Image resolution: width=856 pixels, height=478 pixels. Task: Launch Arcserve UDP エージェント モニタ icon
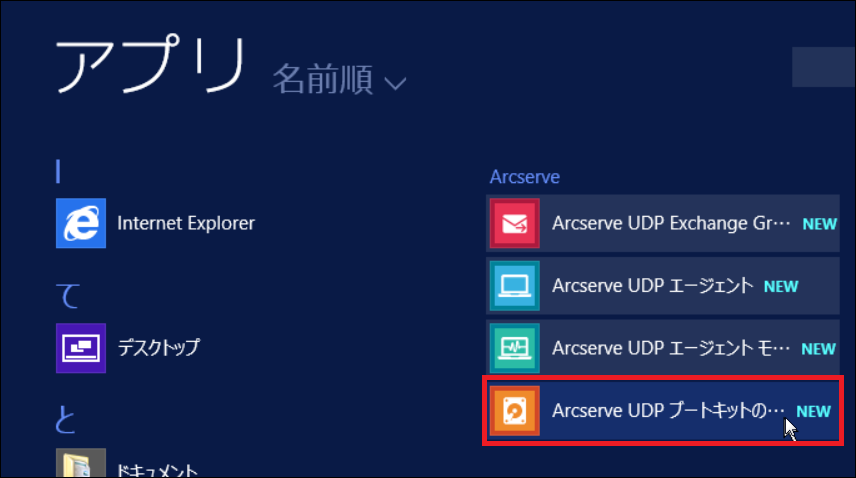[514, 348]
